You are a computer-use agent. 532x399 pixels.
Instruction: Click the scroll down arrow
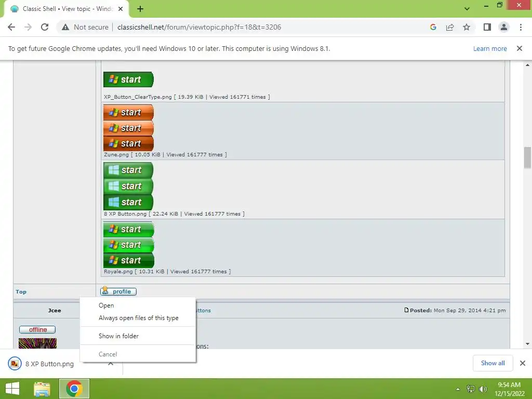click(527, 344)
